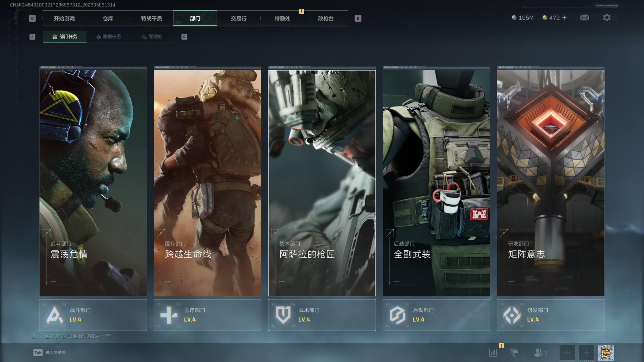
Task: Switch to the 开始游戏 tab
Action: coord(64,18)
